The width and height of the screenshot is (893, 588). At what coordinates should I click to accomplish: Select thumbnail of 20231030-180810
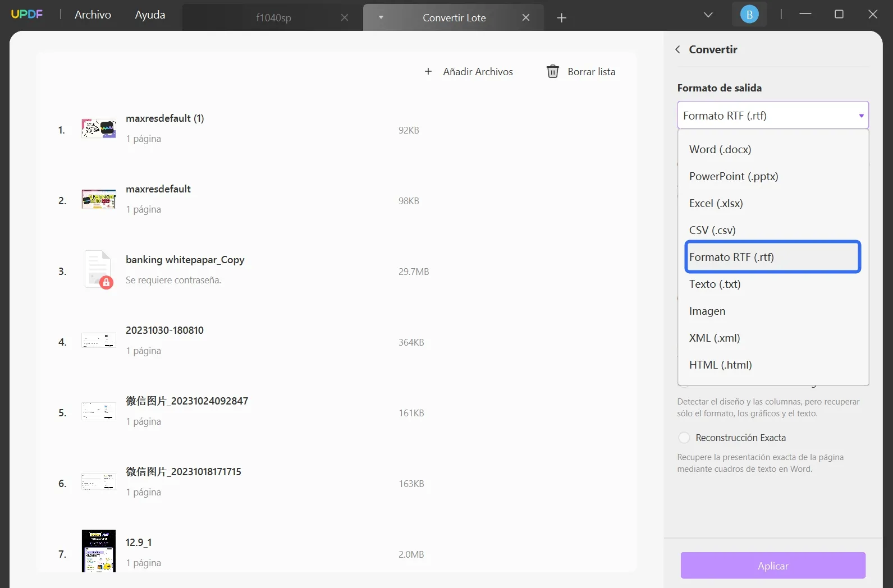pyautogui.click(x=99, y=341)
